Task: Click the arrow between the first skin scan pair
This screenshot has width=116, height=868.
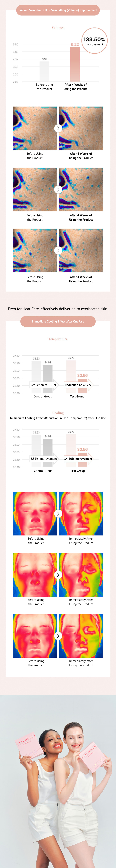Action: (58, 128)
